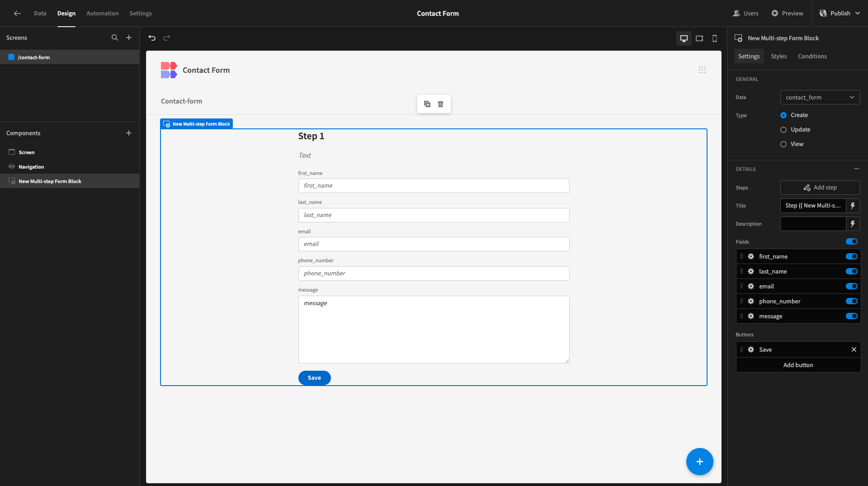Toggle the email field switch
Screen dimensions: 868x486
coord(852,286)
